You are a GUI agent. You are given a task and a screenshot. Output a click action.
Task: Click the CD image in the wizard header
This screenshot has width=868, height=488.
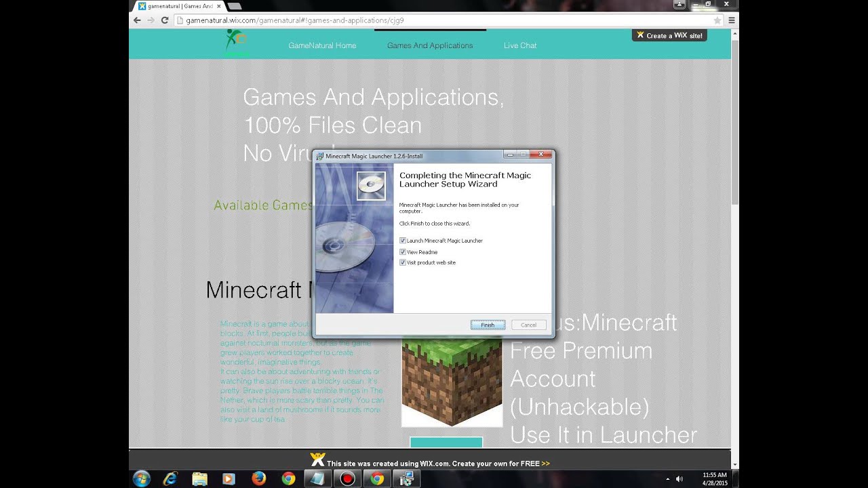(x=372, y=186)
